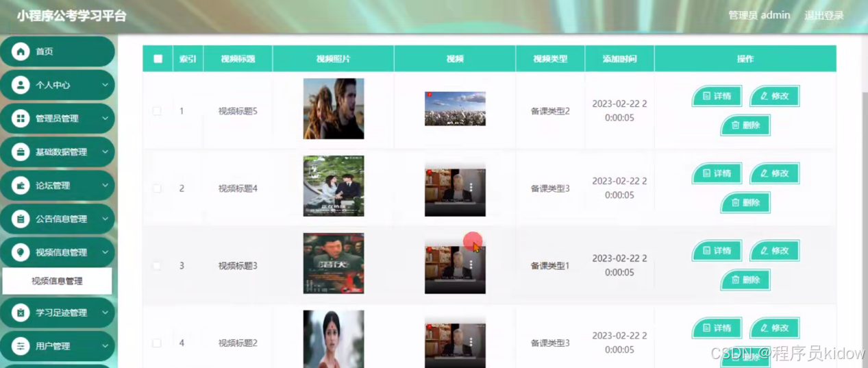This screenshot has height=368, width=868.
Task: Click 修改 for 视频标题3
Action: click(774, 251)
